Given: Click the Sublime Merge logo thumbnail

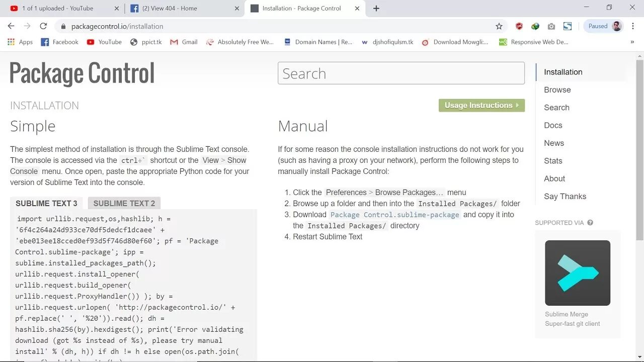Looking at the screenshot, I should pyautogui.click(x=578, y=273).
